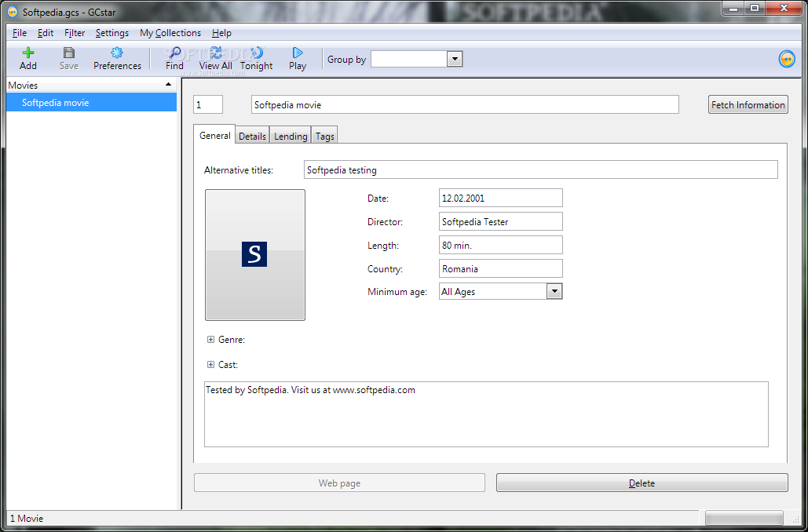Click the Fetch Information button
Screen dimensions: 808x532
[x=748, y=104]
